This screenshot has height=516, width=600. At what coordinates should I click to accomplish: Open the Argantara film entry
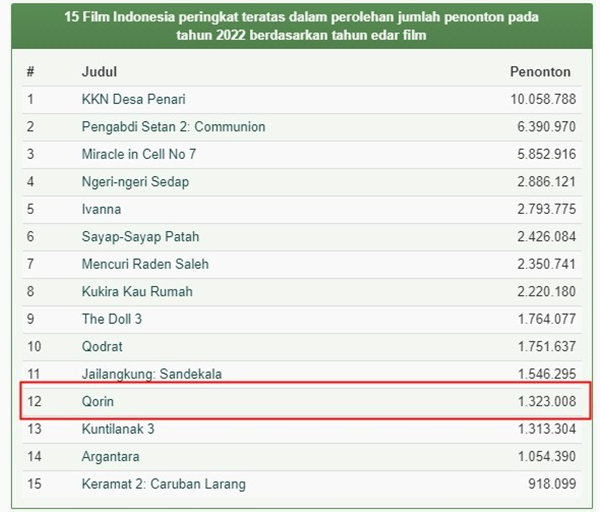coord(112,456)
